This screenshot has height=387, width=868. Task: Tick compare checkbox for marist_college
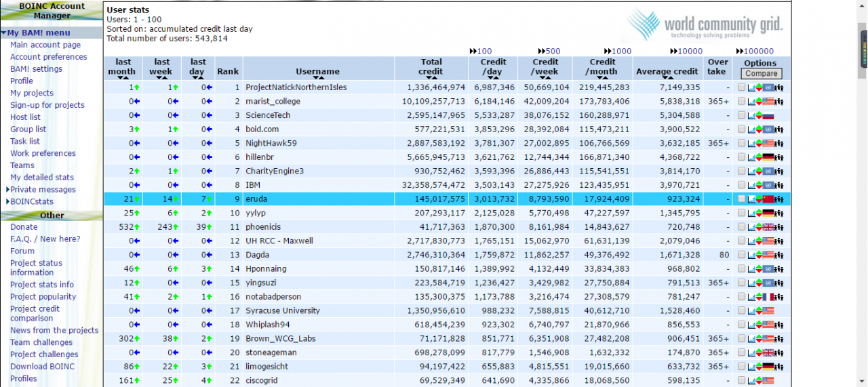tap(741, 101)
